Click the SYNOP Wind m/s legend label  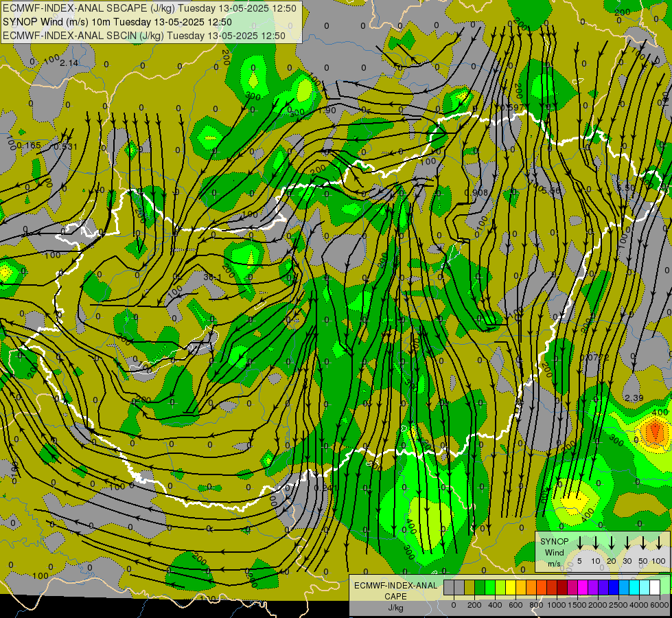pyautogui.click(x=554, y=552)
